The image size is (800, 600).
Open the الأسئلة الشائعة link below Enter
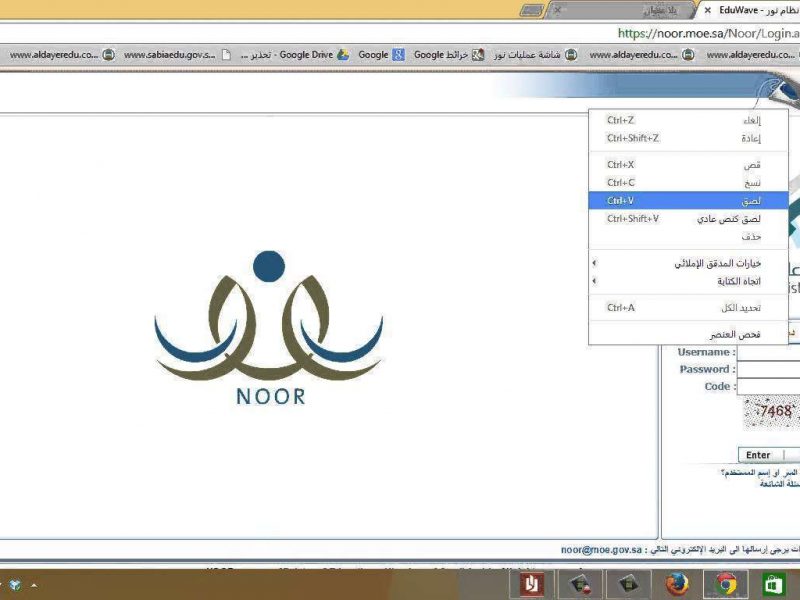click(x=780, y=484)
